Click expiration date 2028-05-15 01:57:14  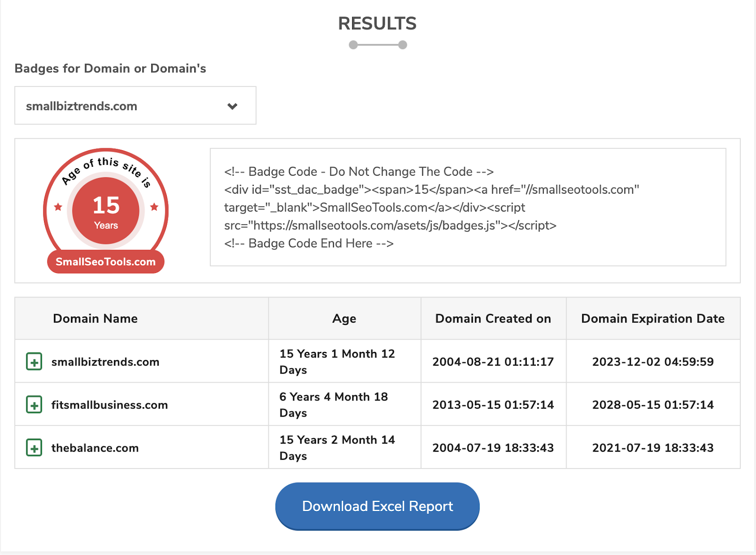coord(653,405)
